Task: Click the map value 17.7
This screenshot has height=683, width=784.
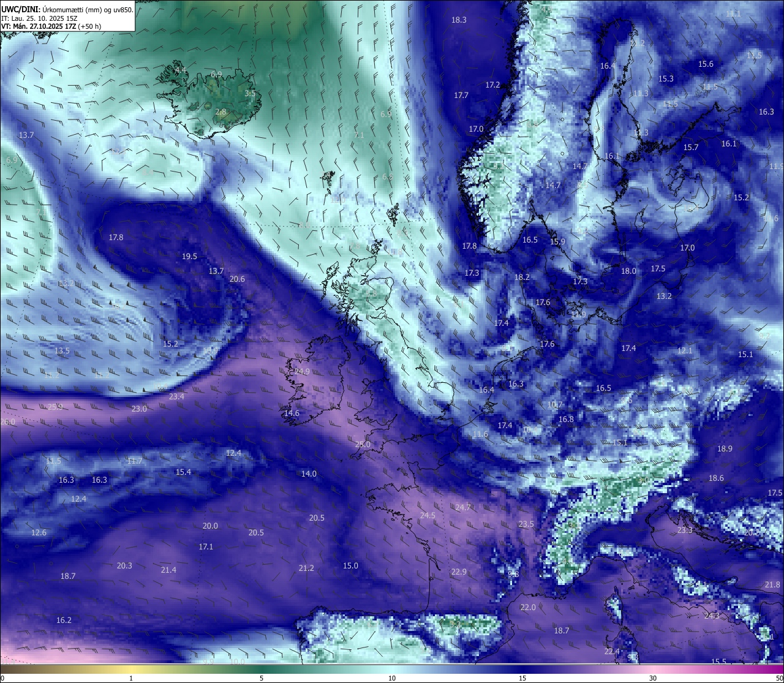Action: [461, 96]
